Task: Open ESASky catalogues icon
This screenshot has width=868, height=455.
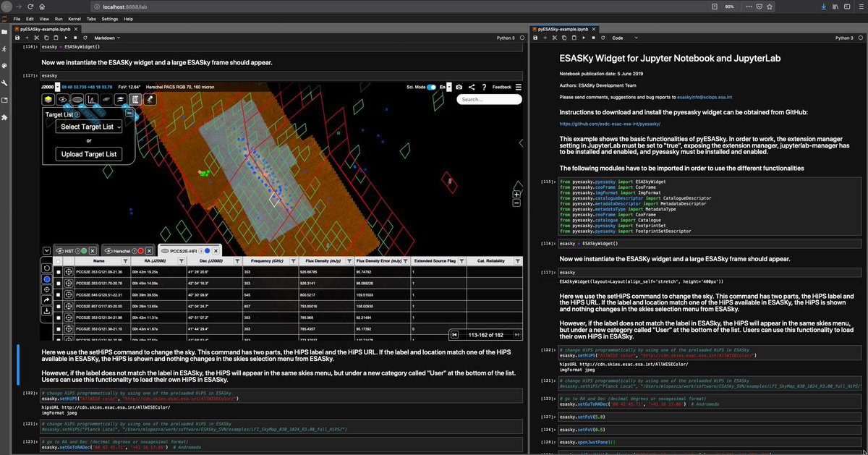Action: tap(77, 99)
